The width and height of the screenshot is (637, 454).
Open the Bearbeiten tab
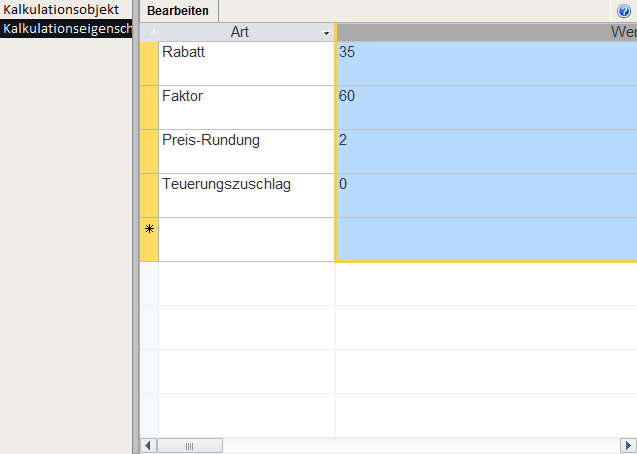click(x=178, y=10)
